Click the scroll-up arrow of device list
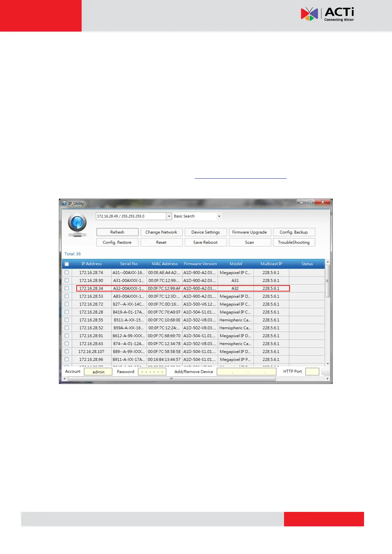Image resolution: width=392 pixels, height=554 pixels. click(x=327, y=262)
